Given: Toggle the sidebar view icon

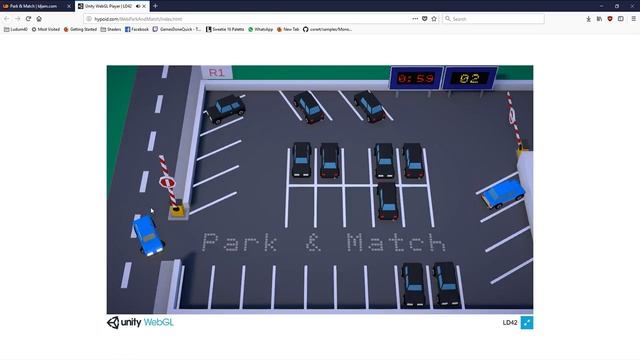Looking at the screenshot, I should tap(621, 19).
